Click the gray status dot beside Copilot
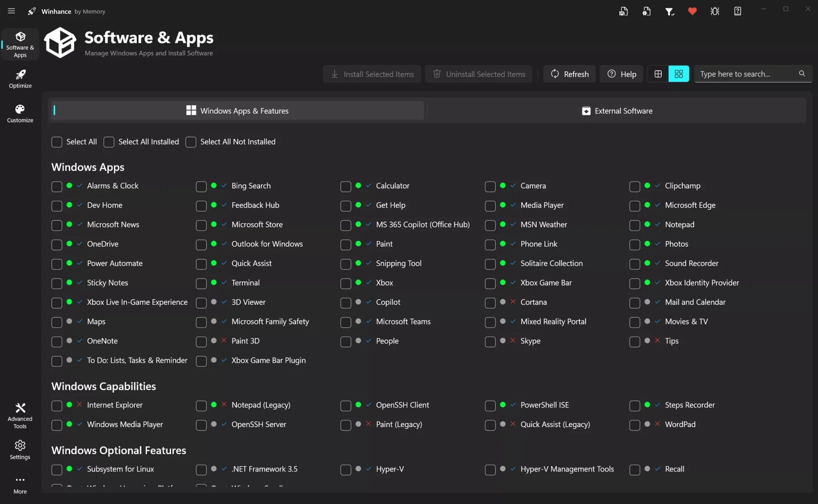The height and width of the screenshot is (504, 818). tap(358, 302)
